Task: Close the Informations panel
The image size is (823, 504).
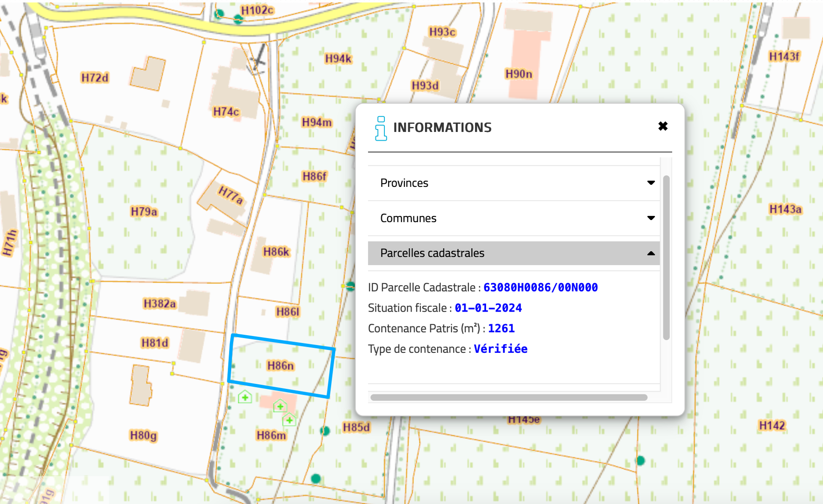Action: (x=663, y=126)
